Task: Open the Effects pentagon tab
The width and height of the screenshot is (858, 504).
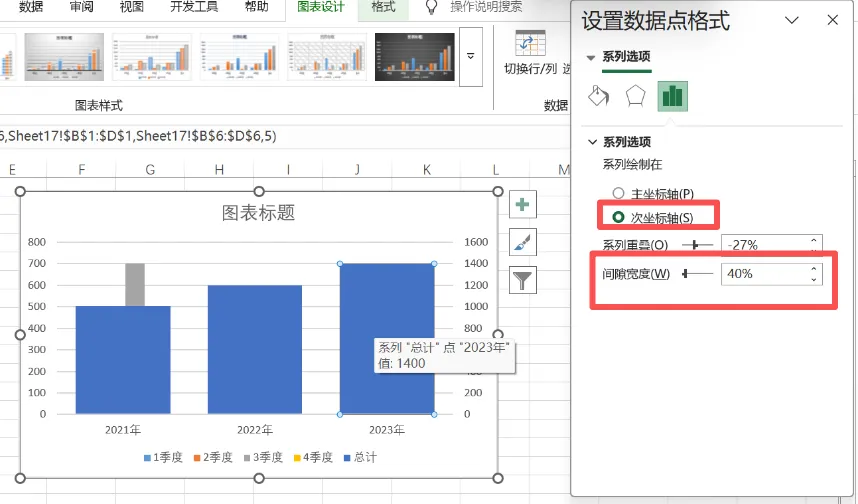Action: pyautogui.click(x=635, y=96)
